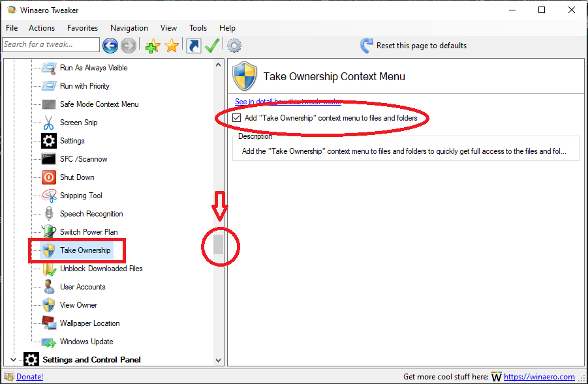
Task: Open See in detail how this tweak works link
Action: click(288, 102)
